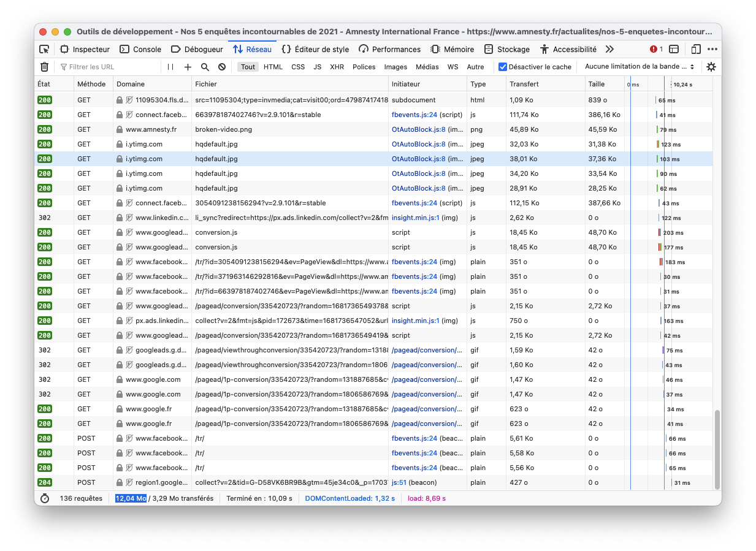Image resolution: width=756 pixels, height=551 pixels.
Task: Click the 12,04 Mo size value
Action: 131,498
